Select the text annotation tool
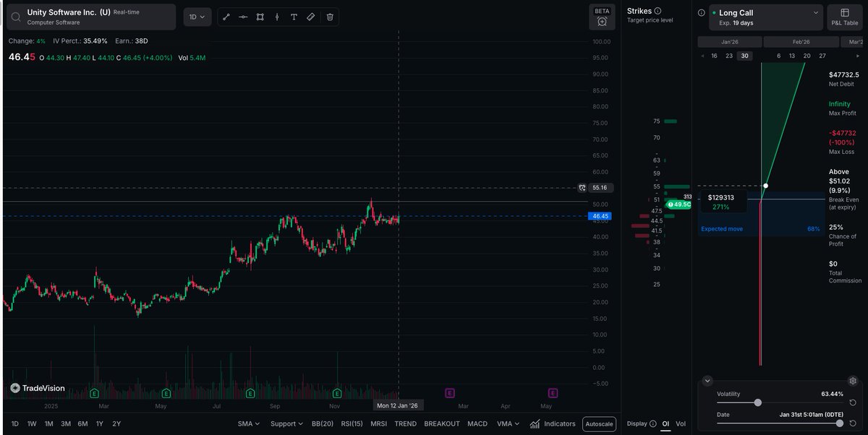868x435 pixels. pyautogui.click(x=294, y=17)
